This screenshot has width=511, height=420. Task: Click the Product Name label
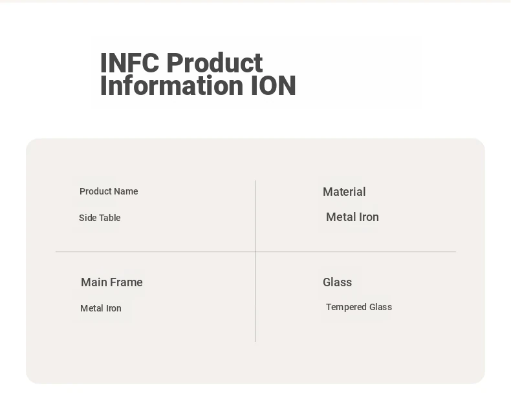point(109,191)
